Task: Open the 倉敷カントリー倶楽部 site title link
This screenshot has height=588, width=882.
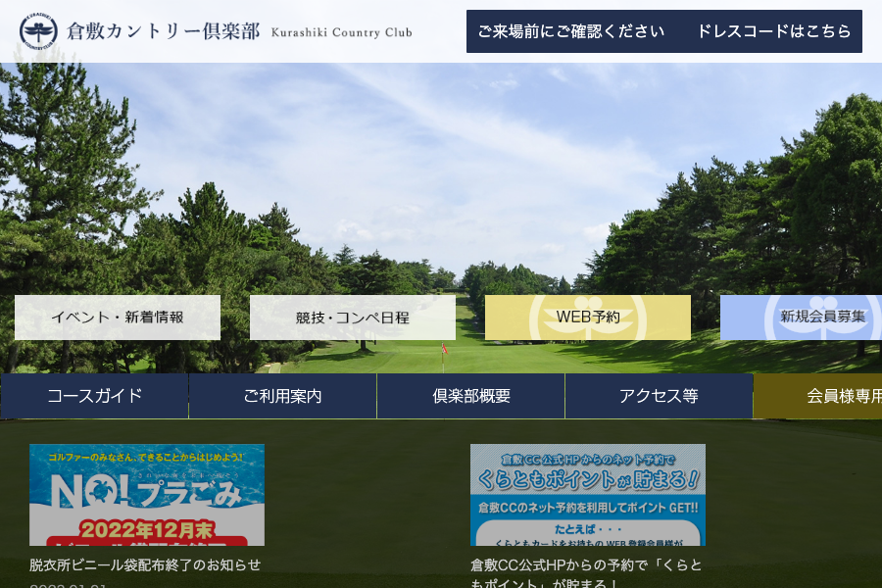Action: pos(163,31)
